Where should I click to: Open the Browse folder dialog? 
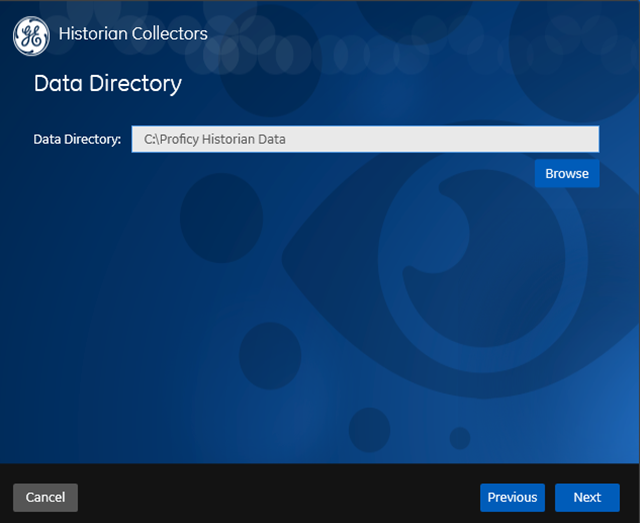567,174
